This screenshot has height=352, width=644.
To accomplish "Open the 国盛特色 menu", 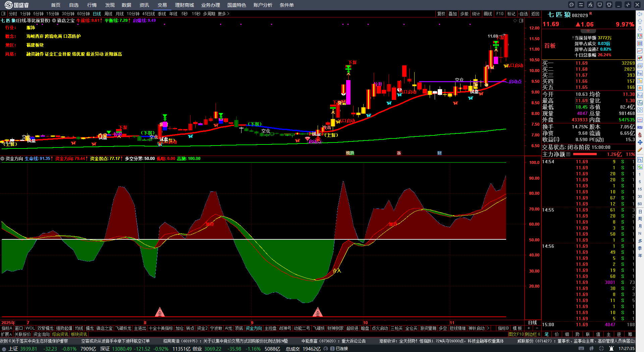I will (x=237, y=5).
